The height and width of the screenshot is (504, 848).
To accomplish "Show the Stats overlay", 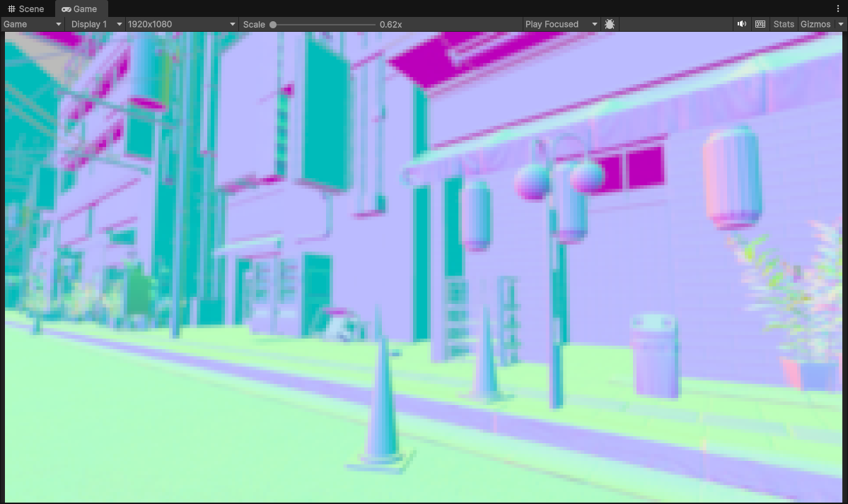I will point(784,24).
